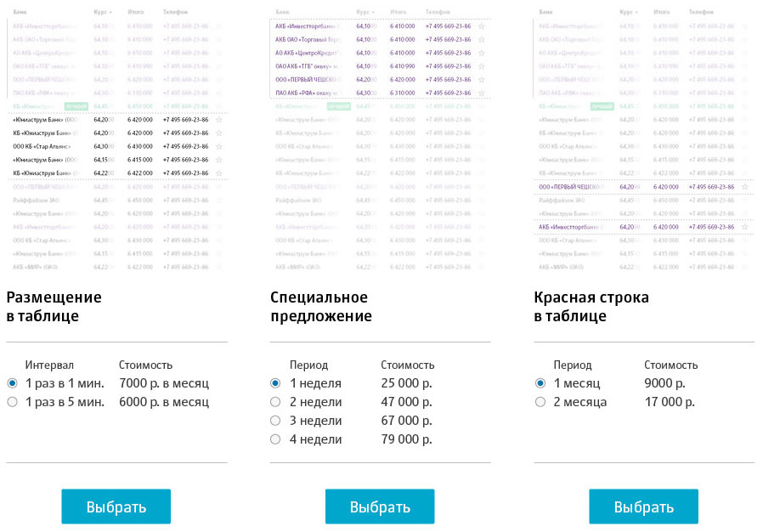Star highlighted АКБ «Инвестторгбанк» in Красная строка preview
The width and height of the screenshot is (763, 532).
tap(745, 226)
